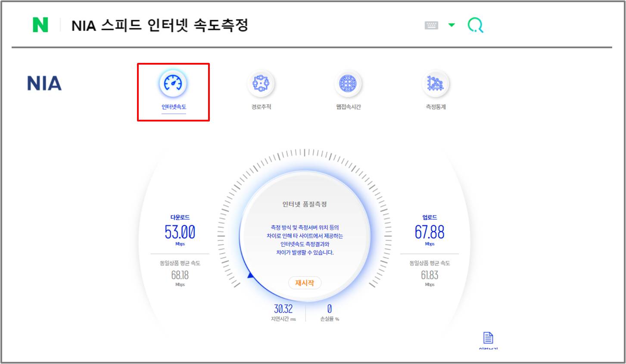This screenshot has width=626, height=364.
Task: Click the NIA logo
Action: (44, 83)
